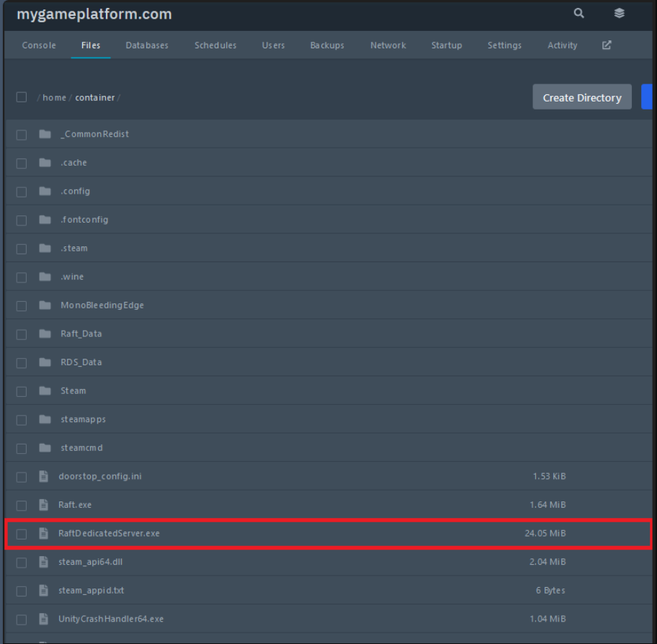The width and height of the screenshot is (657, 644).
Task: Toggle the select-all checkbox beside the path
Action: (x=22, y=97)
